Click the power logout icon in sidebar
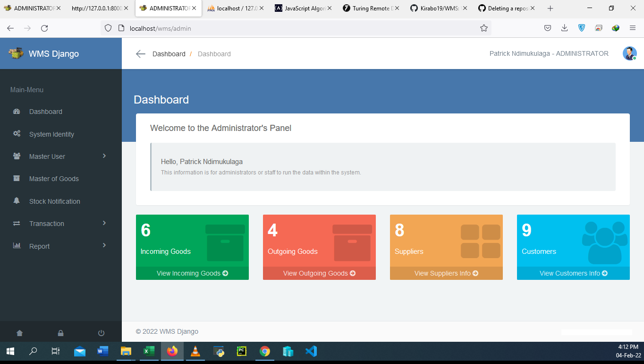Image resolution: width=644 pixels, height=364 pixels. click(x=102, y=333)
